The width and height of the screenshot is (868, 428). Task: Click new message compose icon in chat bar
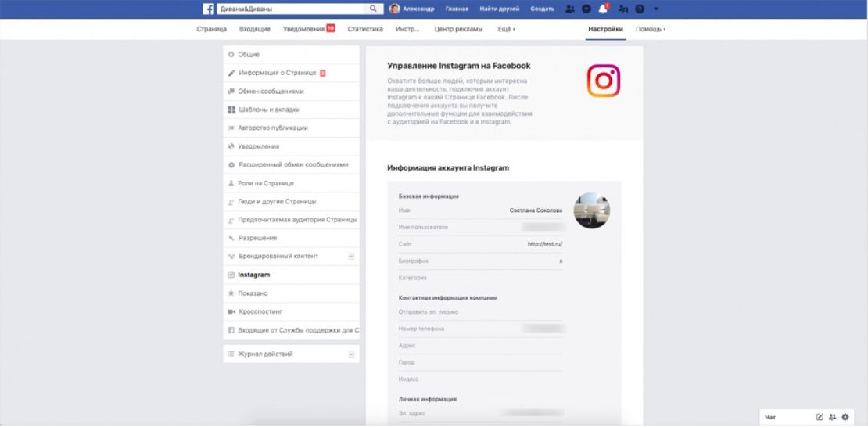point(820,417)
